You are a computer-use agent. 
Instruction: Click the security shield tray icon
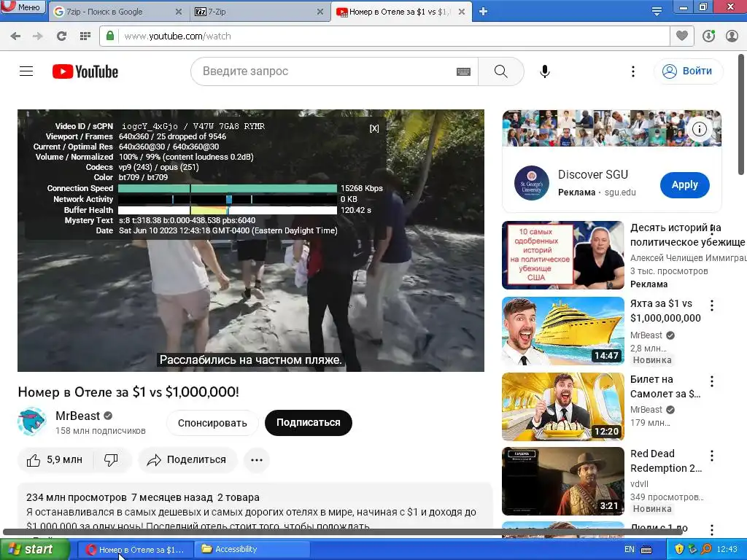tap(679, 550)
